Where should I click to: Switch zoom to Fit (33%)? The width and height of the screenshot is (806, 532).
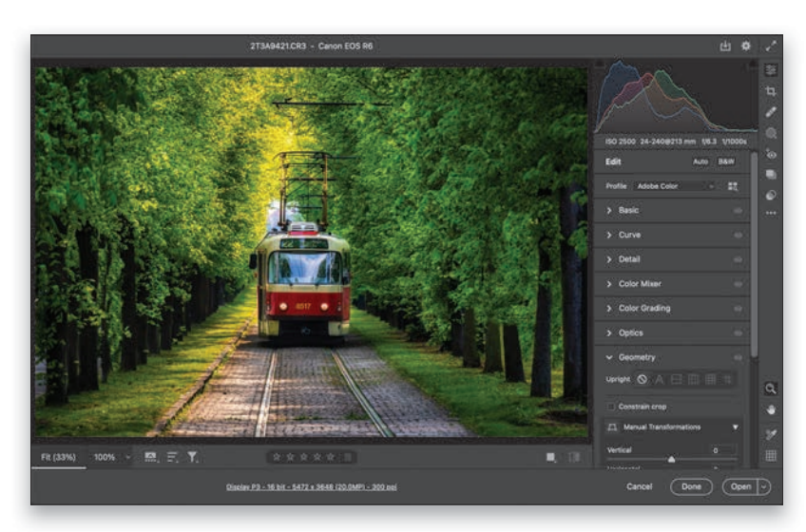(x=57, y=457)
